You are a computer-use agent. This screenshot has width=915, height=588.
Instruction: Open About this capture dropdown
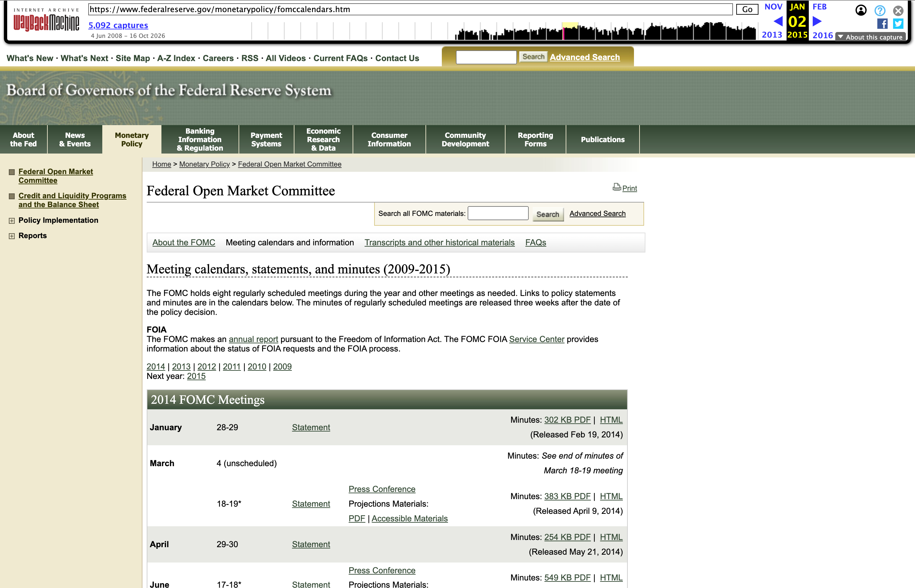pos(870,37)
